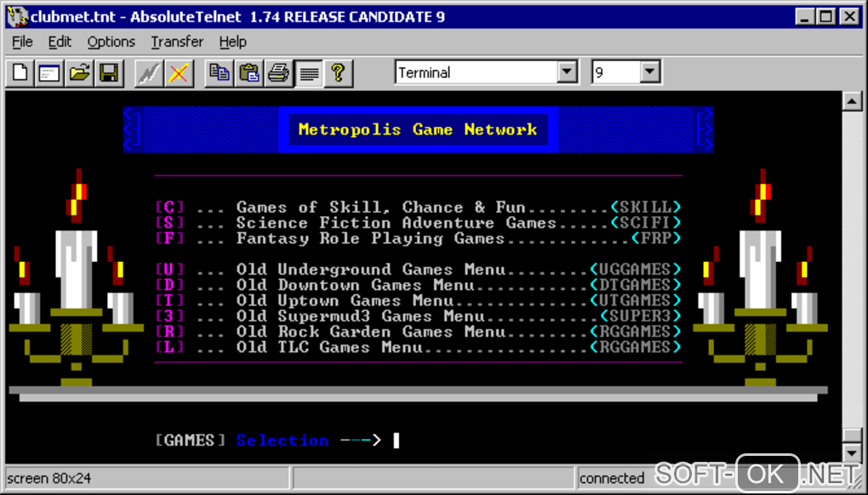Save session with the floppy disk icon
Viewport: 868px width, 495px height.
click(109, 72)
